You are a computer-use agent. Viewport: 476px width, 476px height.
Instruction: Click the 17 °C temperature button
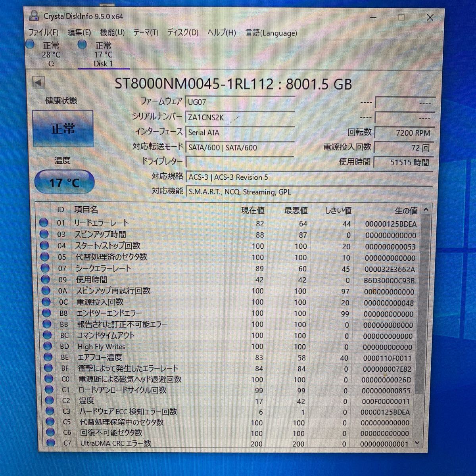pyautogui.click(x=64, y=182)
